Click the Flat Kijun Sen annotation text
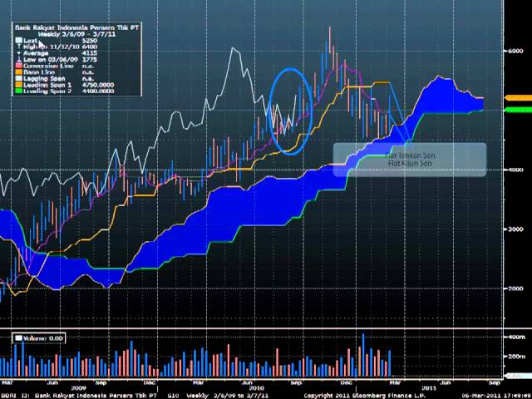The image size is (532, 399). [x=410, y=163]
